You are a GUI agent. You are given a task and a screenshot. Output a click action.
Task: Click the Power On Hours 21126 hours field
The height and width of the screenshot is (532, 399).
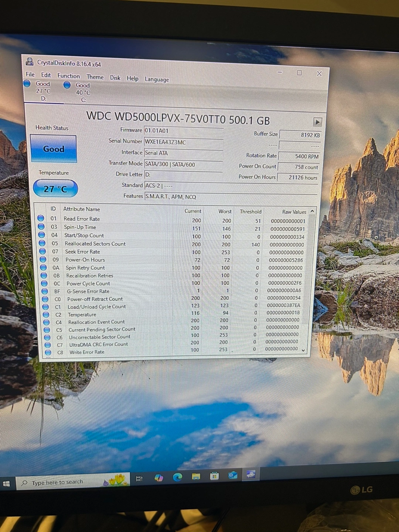[x=298, y=177]
